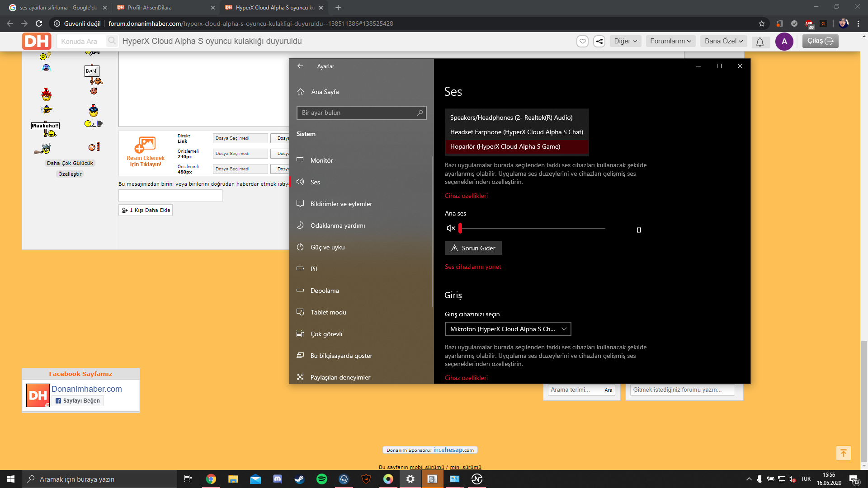Image resolution: width=868 pixels, height=488 pixels.
Task: Focus the 'Arama terimi' search field
Action: pos(576,390)
